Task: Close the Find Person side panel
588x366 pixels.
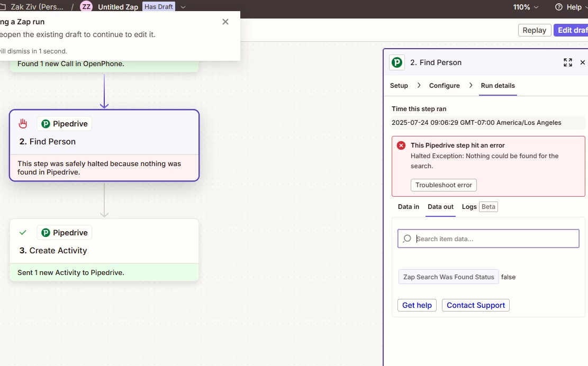Action: pos(582,62)
